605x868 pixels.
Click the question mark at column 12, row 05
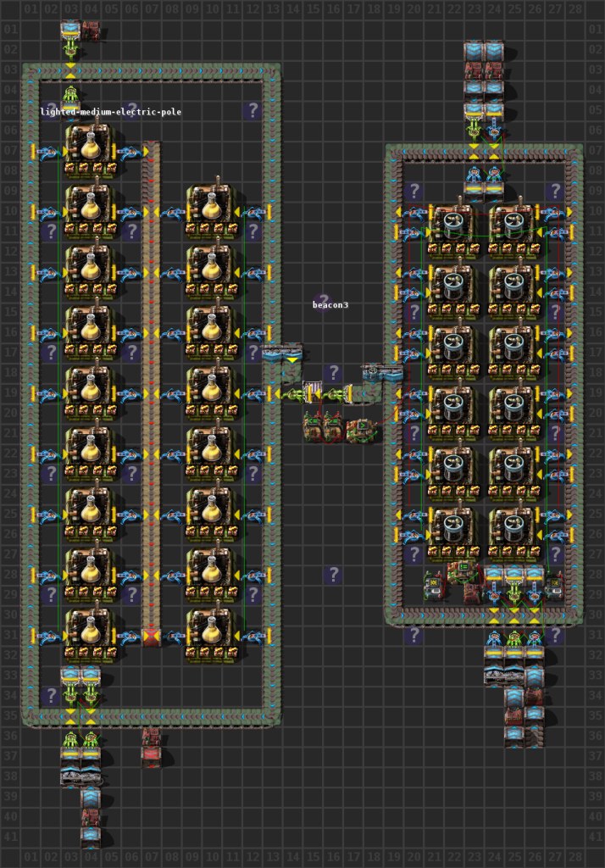click(x=253, y=110)
